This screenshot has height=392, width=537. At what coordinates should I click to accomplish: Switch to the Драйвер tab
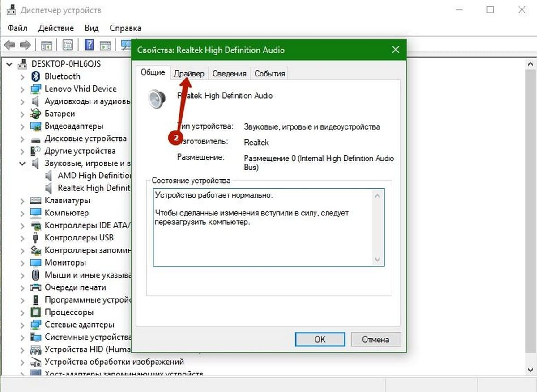189,73
